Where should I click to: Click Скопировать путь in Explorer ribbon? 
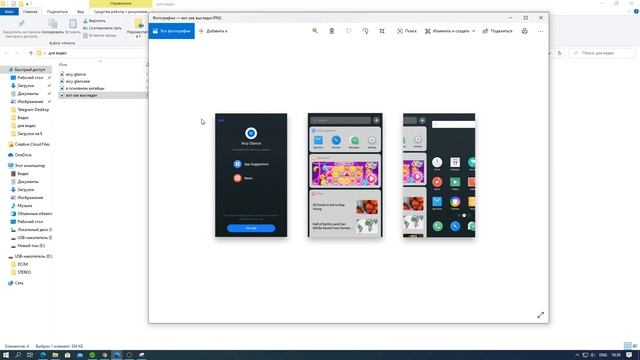(102, 28)
